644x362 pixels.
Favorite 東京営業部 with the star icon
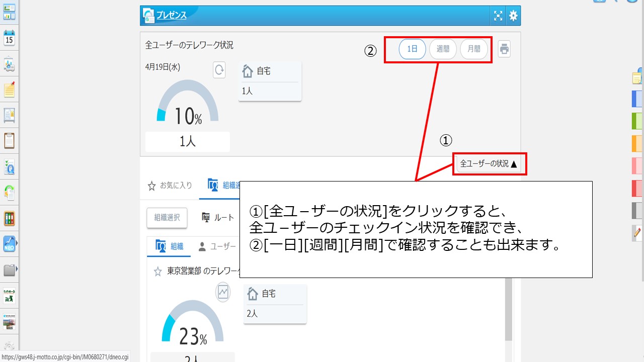pyautogui.click(x=158, y=271)
